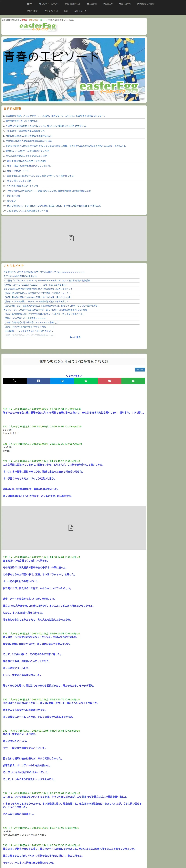Open the 相互リンク navigation item

click(x=80, y=11)
